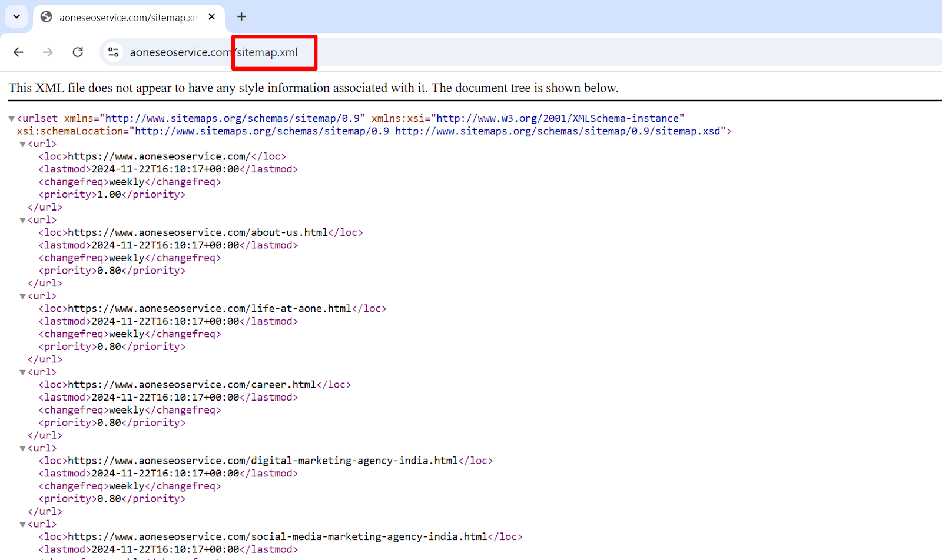
Task: Click the browser Back arrow button
Action: [18, 52]
